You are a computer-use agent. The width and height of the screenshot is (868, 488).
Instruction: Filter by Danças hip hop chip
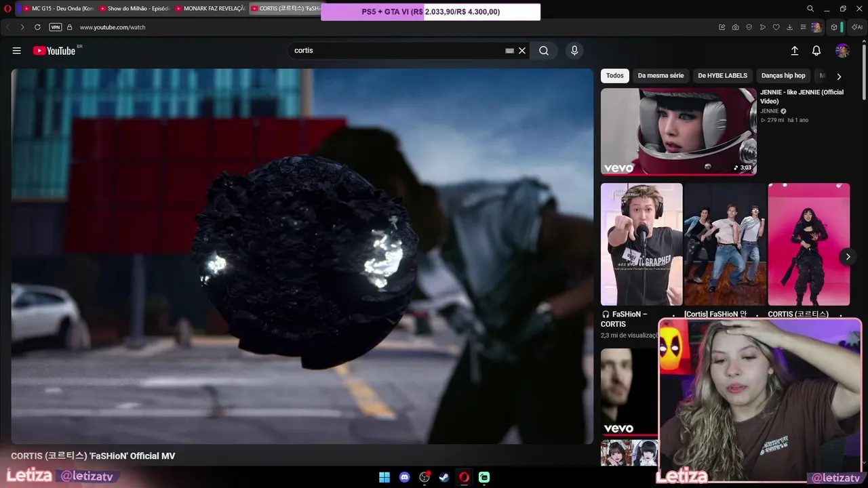click(783, 76)
